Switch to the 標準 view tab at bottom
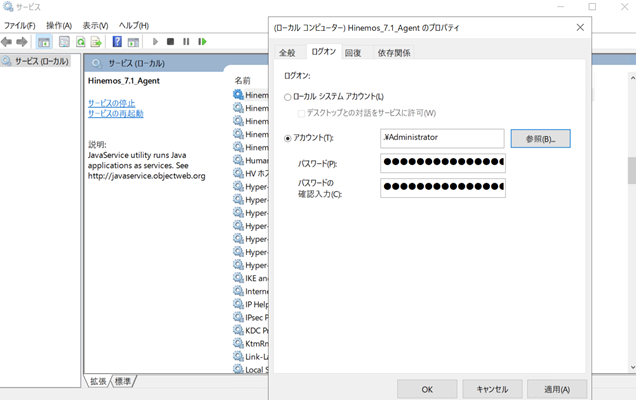 click(123, 381)
